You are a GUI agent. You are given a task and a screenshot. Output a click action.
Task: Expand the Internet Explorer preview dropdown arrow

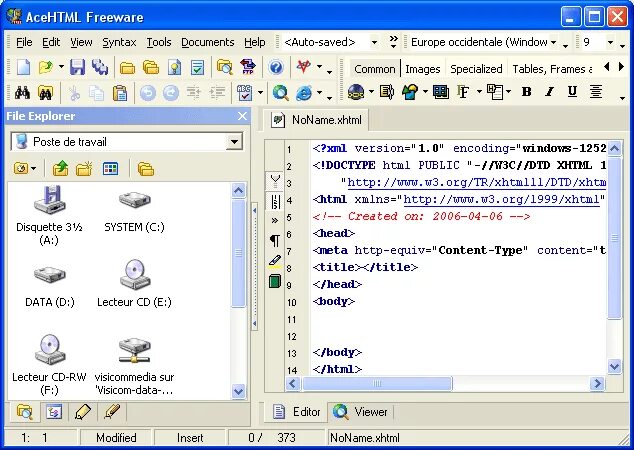(319, 93)
